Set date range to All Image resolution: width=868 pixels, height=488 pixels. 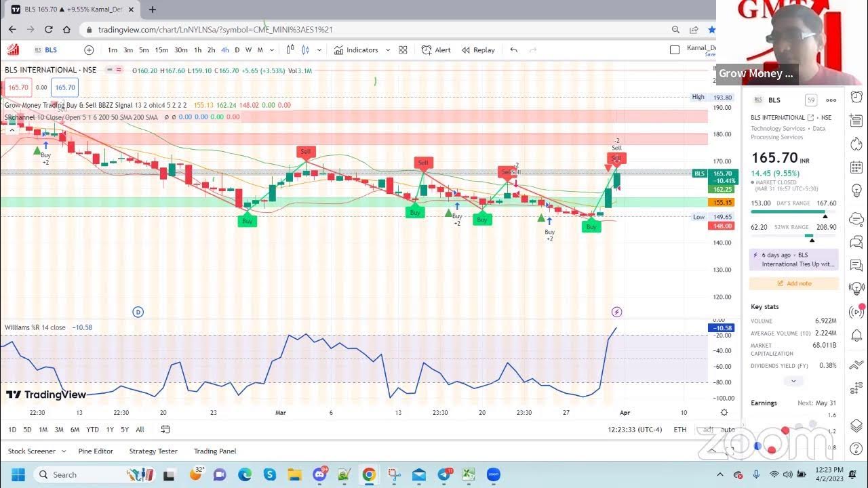coord(140,429)
